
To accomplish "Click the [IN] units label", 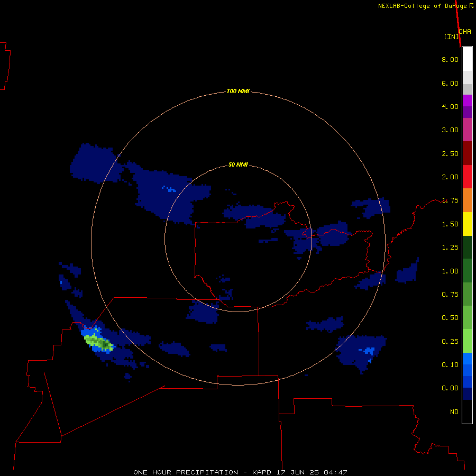I will coord(451,36).
